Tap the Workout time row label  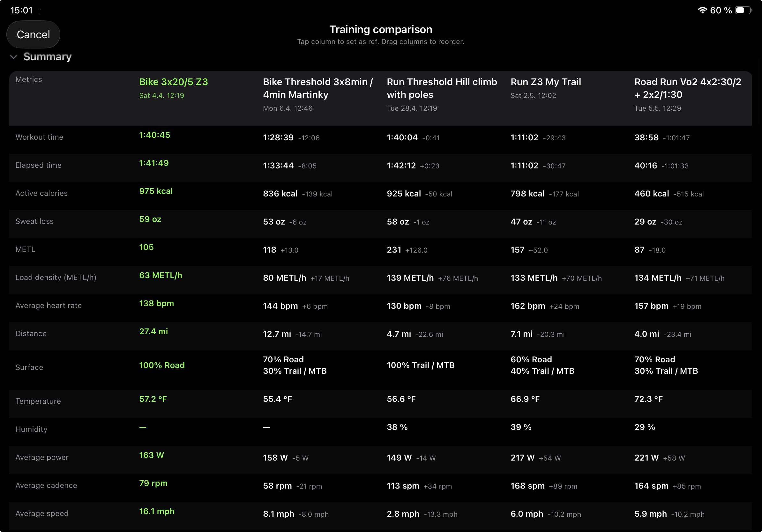(x=39, y=137)
